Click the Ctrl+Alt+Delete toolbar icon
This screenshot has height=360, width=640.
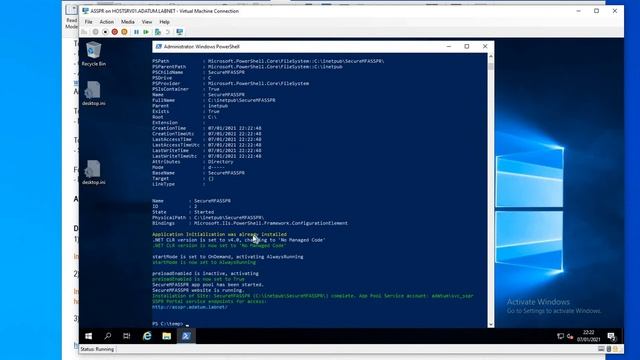[x=84, y=32]
